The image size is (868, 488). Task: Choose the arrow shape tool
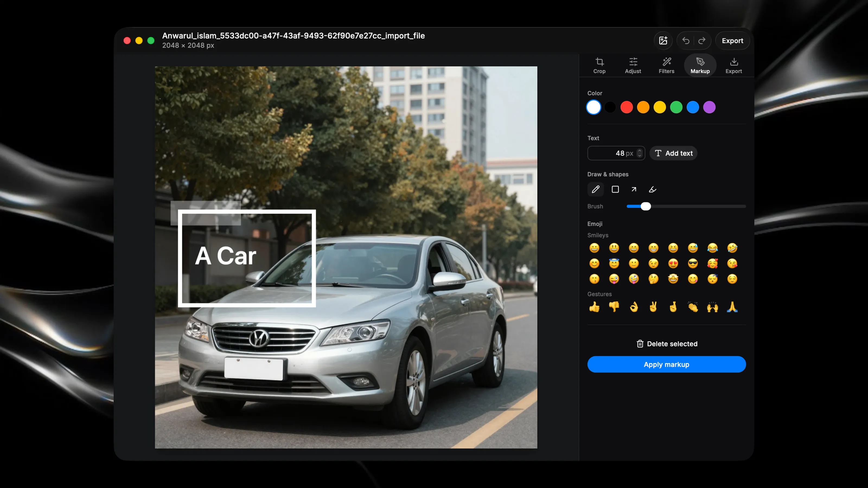pos(633,189)
